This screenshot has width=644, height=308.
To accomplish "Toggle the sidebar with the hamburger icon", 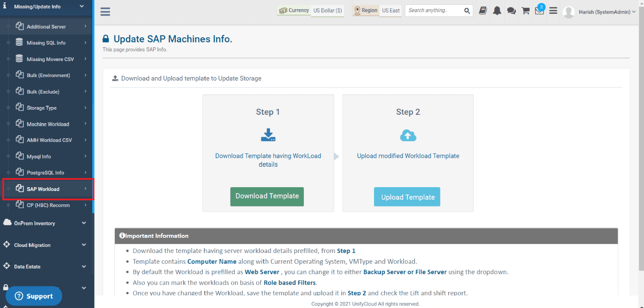I will (x=105, y=12).
